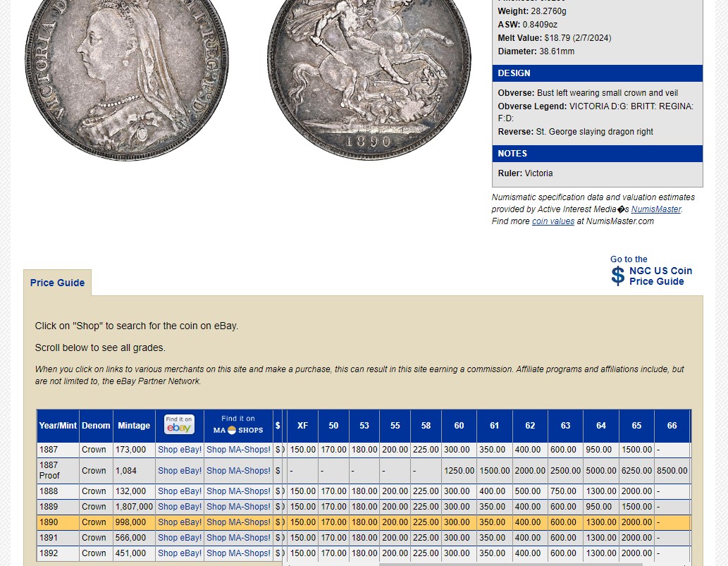
Task: Click the Year/Mint column header
Action: [58, 426]
